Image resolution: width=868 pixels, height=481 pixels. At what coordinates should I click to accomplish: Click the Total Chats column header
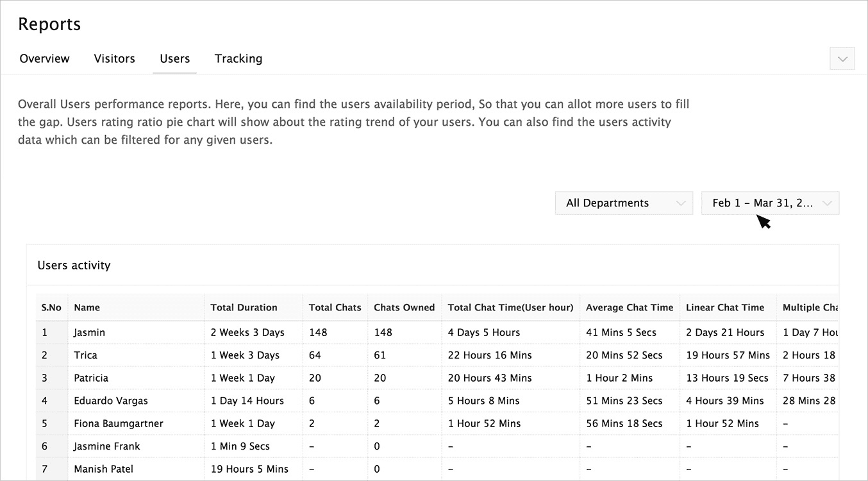pyautogui.click(x=335, y=308)
